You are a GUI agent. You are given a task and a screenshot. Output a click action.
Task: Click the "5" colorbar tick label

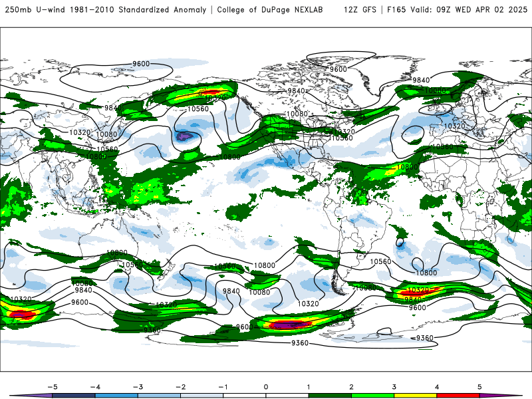click(x=479, y=387)
